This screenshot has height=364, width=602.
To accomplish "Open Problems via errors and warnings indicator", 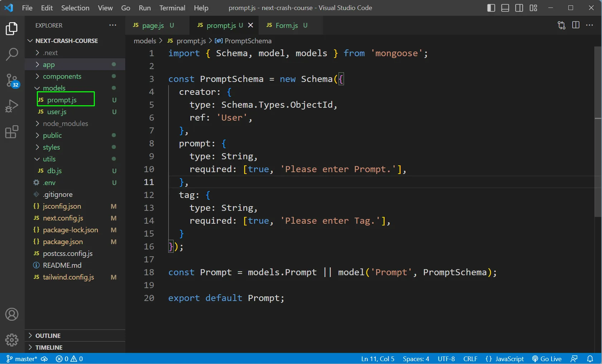I will coord(69,359).
